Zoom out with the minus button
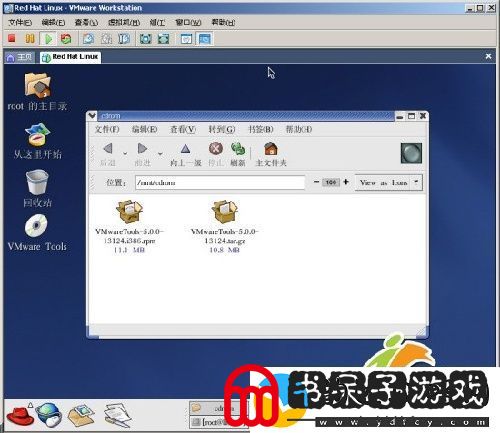Screen dimensions: 500x433 click(316, 182)
